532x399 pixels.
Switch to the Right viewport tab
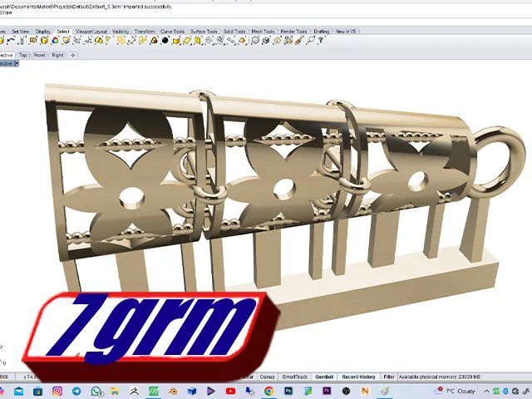coord(57,55)
